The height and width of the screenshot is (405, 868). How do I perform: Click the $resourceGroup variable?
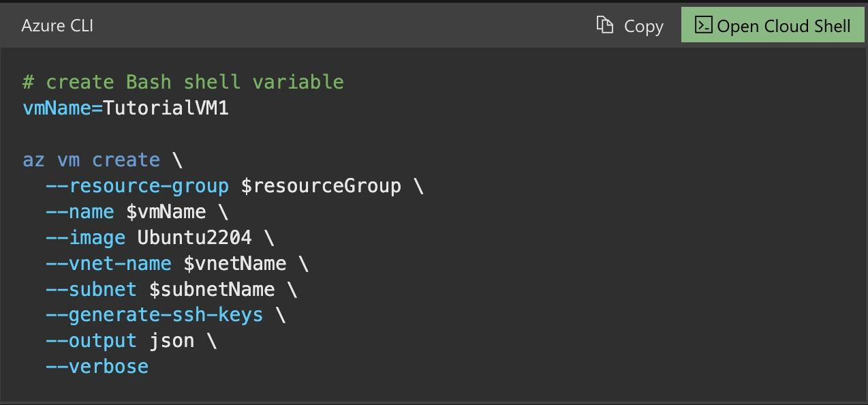320,185
